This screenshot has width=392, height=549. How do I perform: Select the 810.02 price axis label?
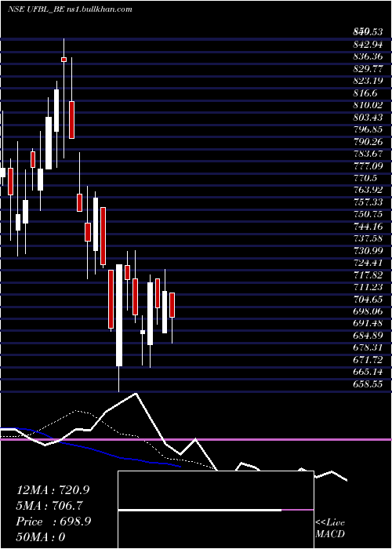(x=368, y=105)
